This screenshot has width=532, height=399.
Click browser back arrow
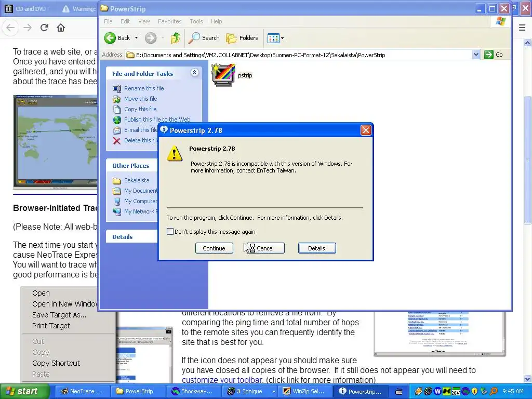pos(10,28)
